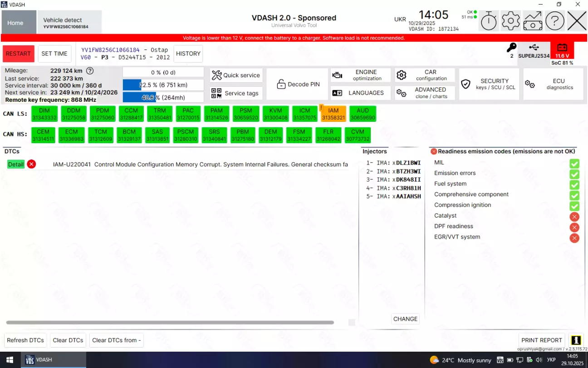Switch to the Vehicle detect tab

pos(69,23)
